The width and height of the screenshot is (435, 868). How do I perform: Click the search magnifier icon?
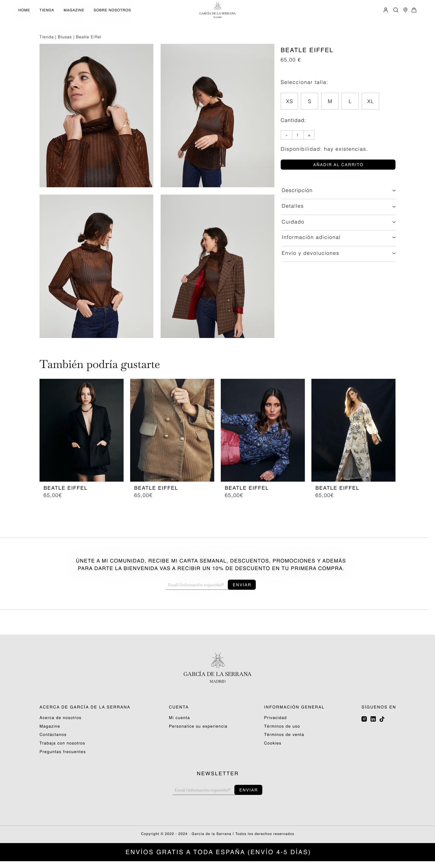396,10
